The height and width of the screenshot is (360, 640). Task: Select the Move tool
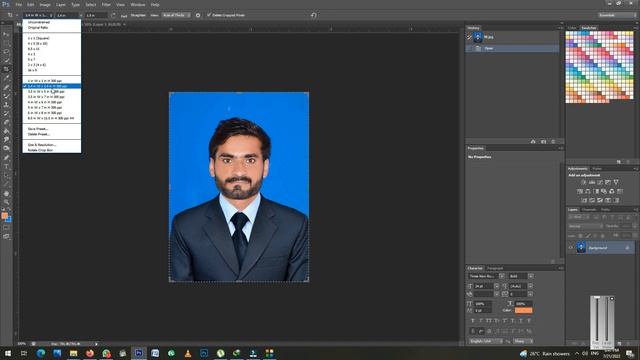tap(6, 34)
